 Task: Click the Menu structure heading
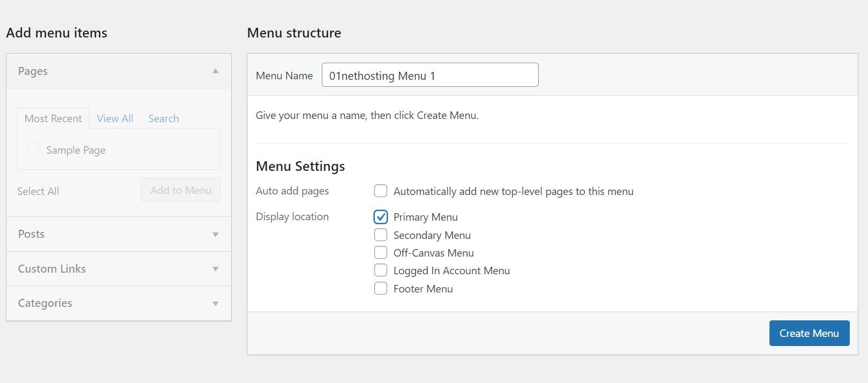click(294, 33)
